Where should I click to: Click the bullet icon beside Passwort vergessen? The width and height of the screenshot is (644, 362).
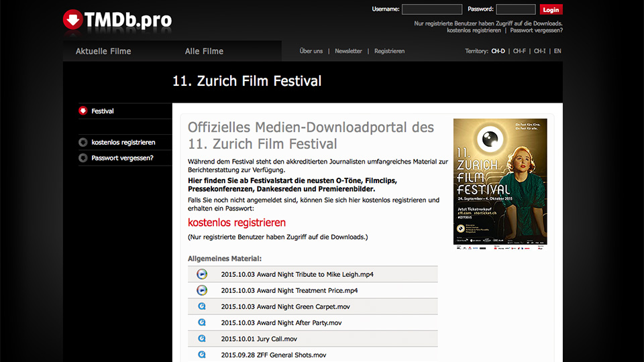point(83,158)
